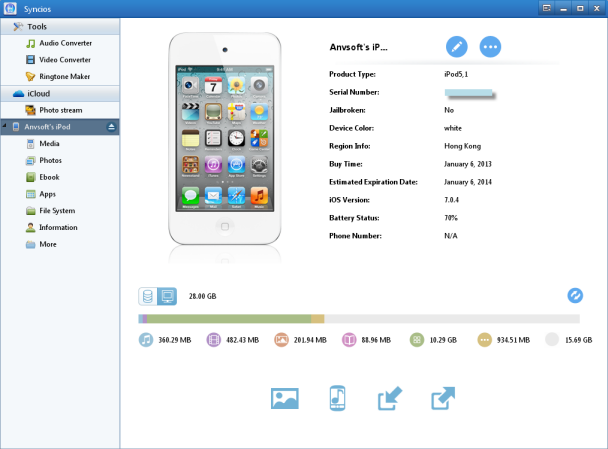Edit device name with pencil icon
608x449 pixels.
point(457,47)
